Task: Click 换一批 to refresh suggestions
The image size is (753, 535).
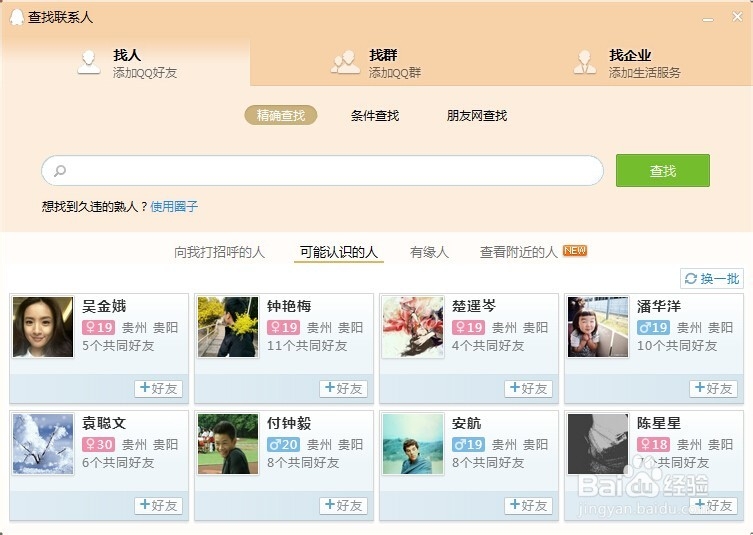Action: (712, 279)
